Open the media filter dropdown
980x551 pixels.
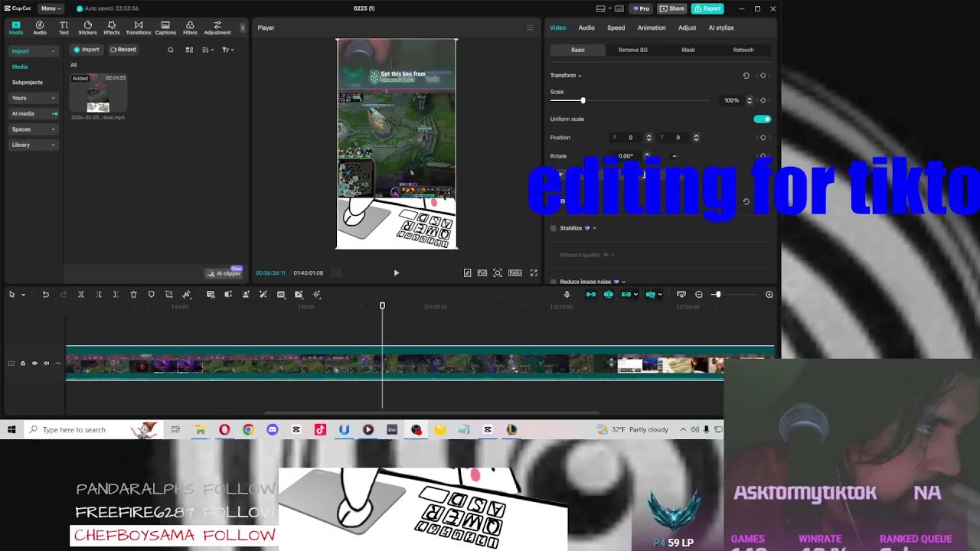(x=227, y=50)
